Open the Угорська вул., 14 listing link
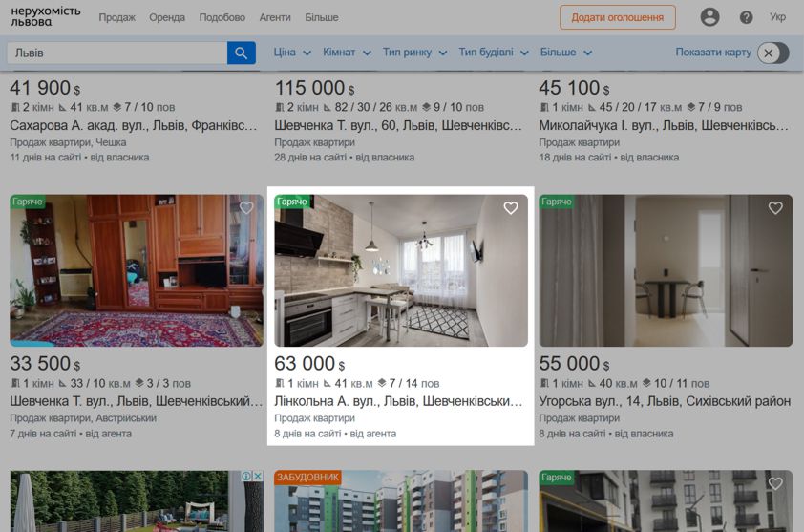 [x=665, y=401]
